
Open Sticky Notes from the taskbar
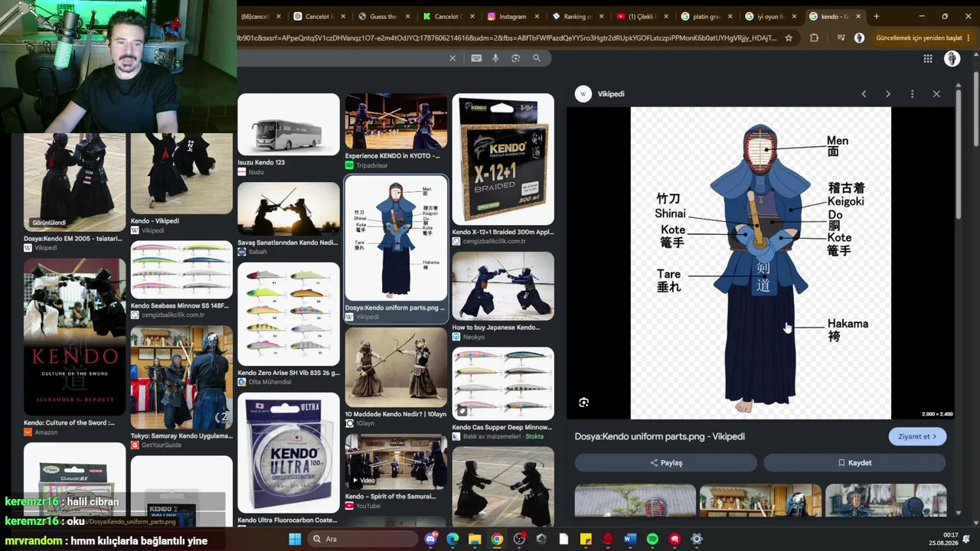[x=586, y=539]
